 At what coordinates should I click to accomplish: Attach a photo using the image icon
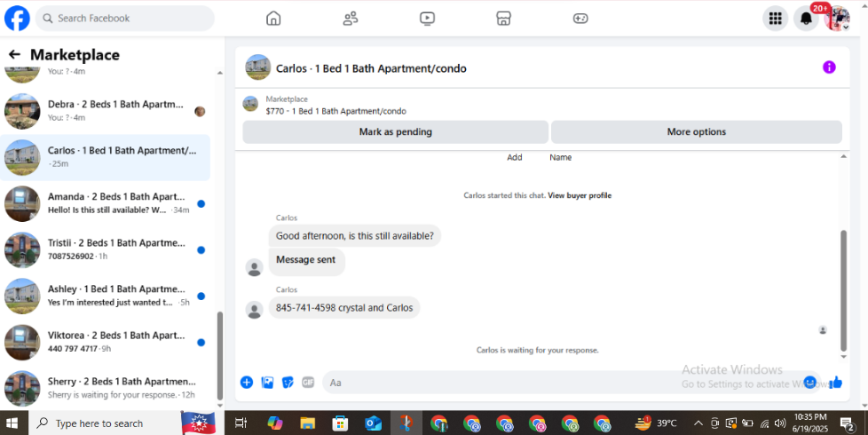[267, 383]
